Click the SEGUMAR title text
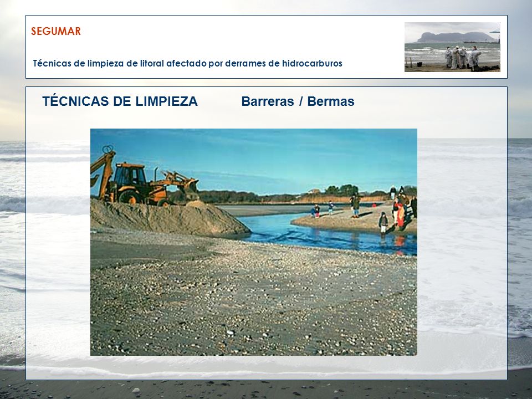This screenshot has height=399, width=532. (x=56, y=31)
